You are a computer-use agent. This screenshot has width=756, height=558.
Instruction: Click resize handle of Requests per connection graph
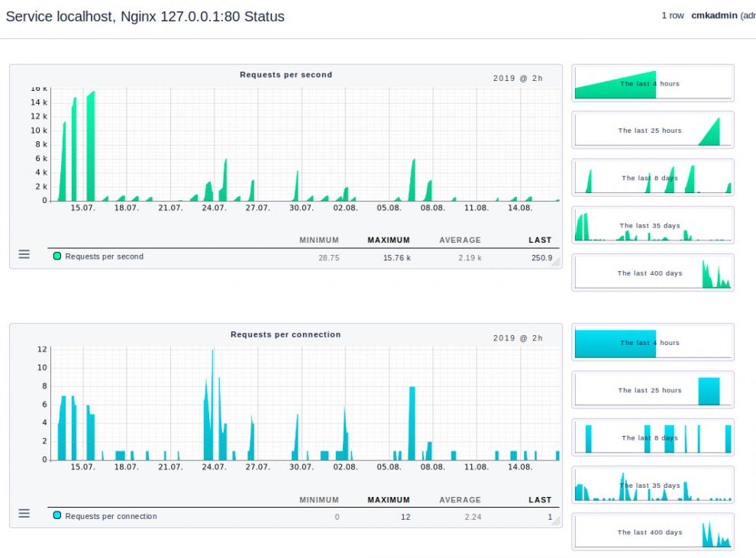click(556, 522)
